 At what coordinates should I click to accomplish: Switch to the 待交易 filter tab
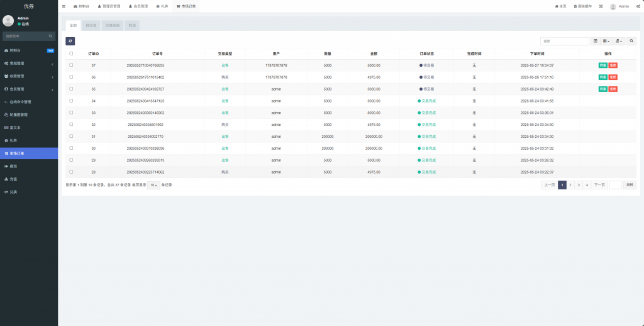tap(91, 26)
